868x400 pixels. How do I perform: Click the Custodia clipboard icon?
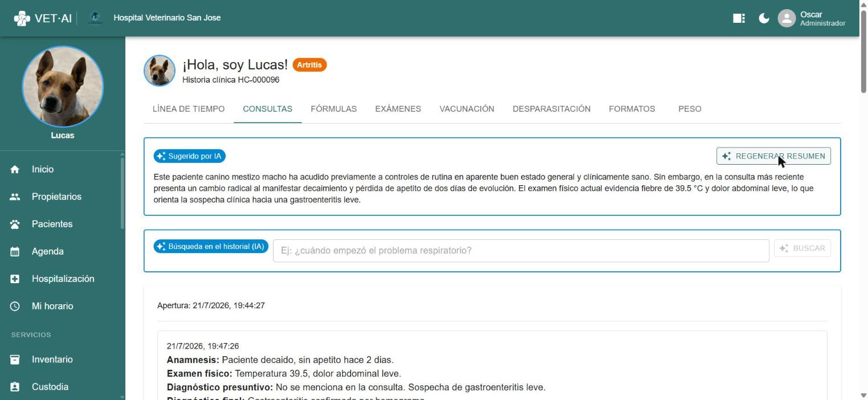click(x=15, y=387)
